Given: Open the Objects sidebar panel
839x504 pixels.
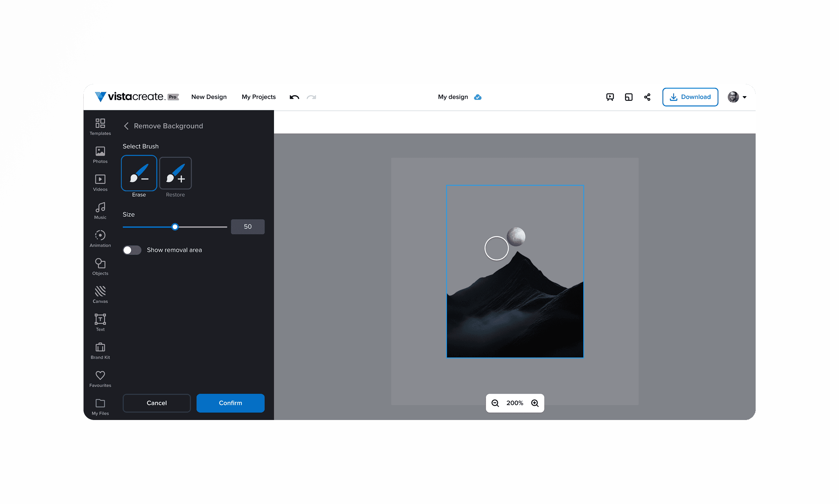Looking at the screenshot, I should 100,266.
